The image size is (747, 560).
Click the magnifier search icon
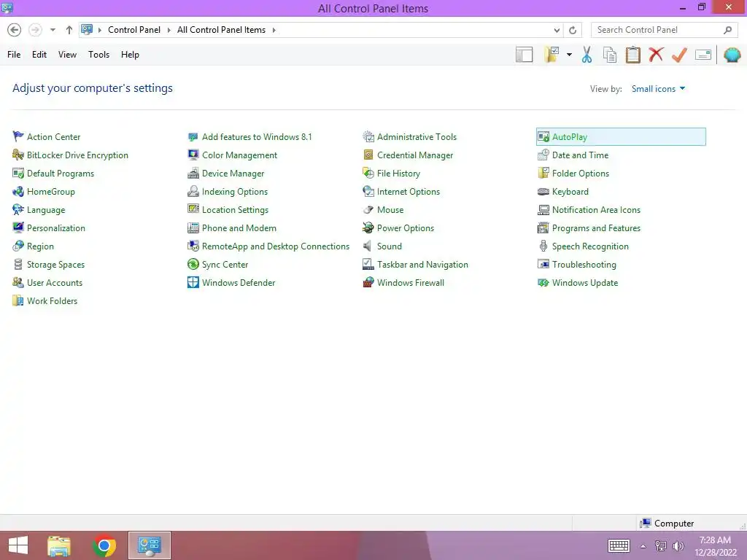(x=727, y=30)
